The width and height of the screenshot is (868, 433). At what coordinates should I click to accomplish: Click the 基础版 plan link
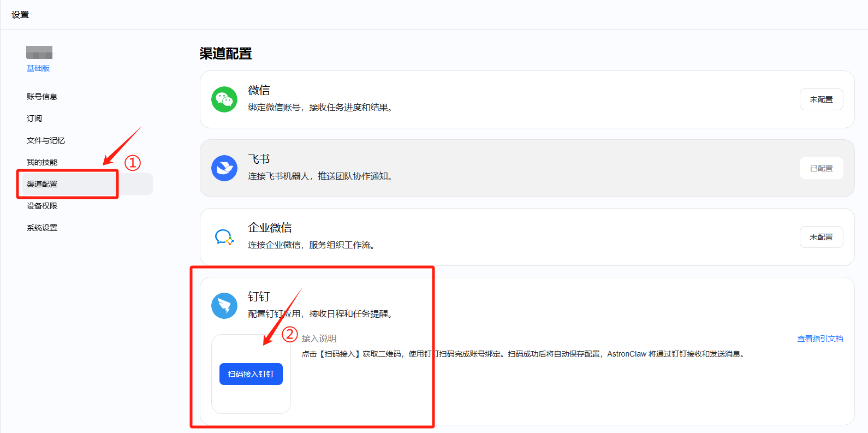pyautogui.click(x=38, y=68)
